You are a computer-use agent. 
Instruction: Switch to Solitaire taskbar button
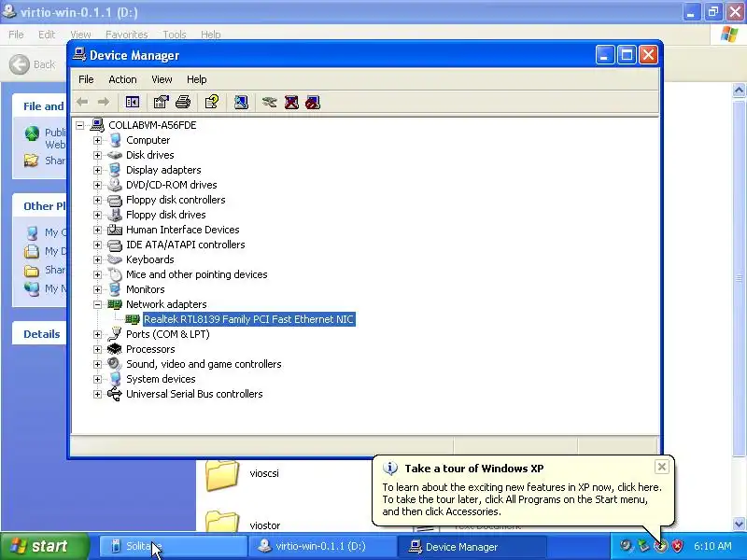(x=174, y=546)
